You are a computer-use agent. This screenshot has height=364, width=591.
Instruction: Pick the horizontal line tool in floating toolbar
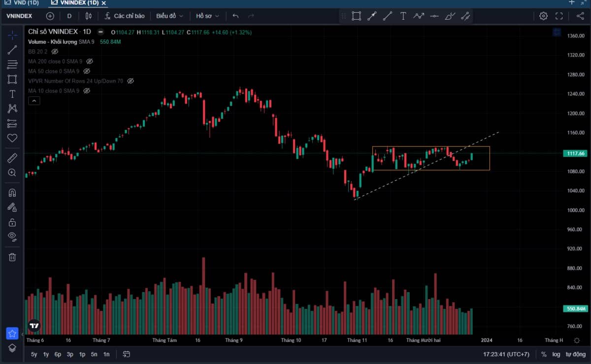[x=434, y=16]
